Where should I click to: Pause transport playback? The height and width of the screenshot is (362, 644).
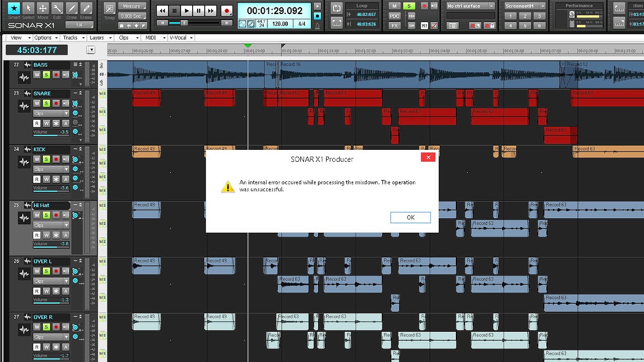tap(199, 11)
